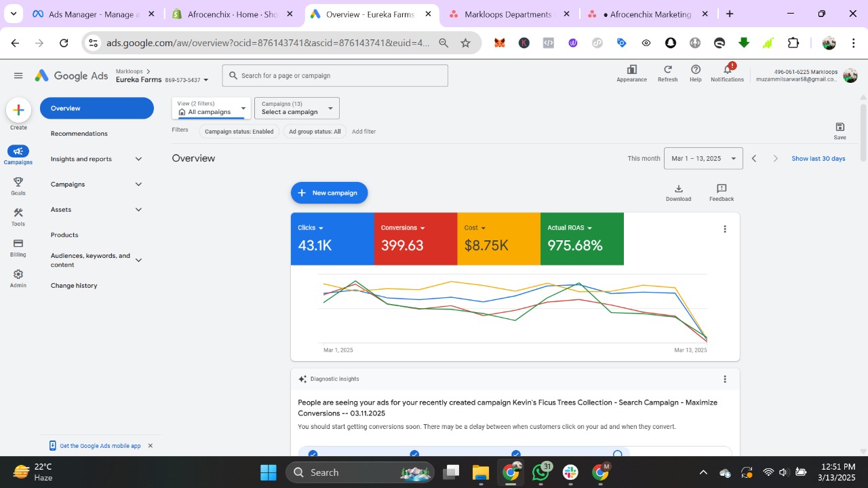Click Markloops breadcrumb link
868x488 pixels.
(x=129, y=71)
